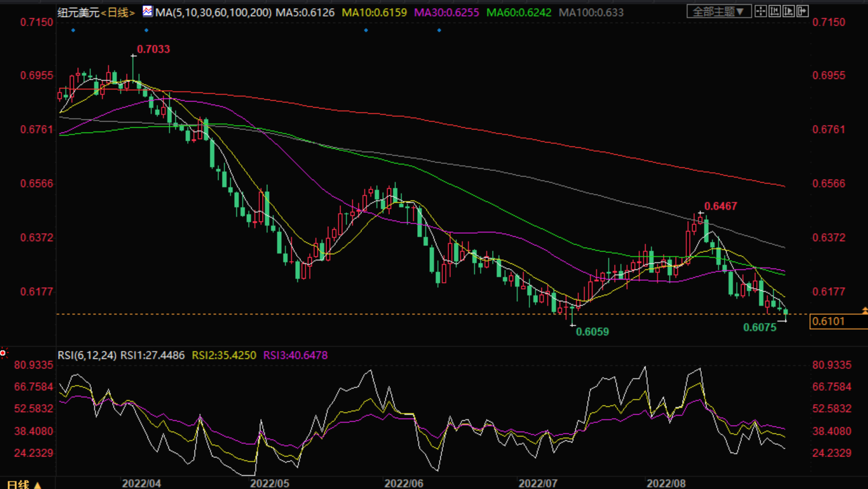Image resolution: width=868 pixels, height=489 pixels.
Task: Click the RSI(6,12,24) indicator label
Action: point(87,355)
